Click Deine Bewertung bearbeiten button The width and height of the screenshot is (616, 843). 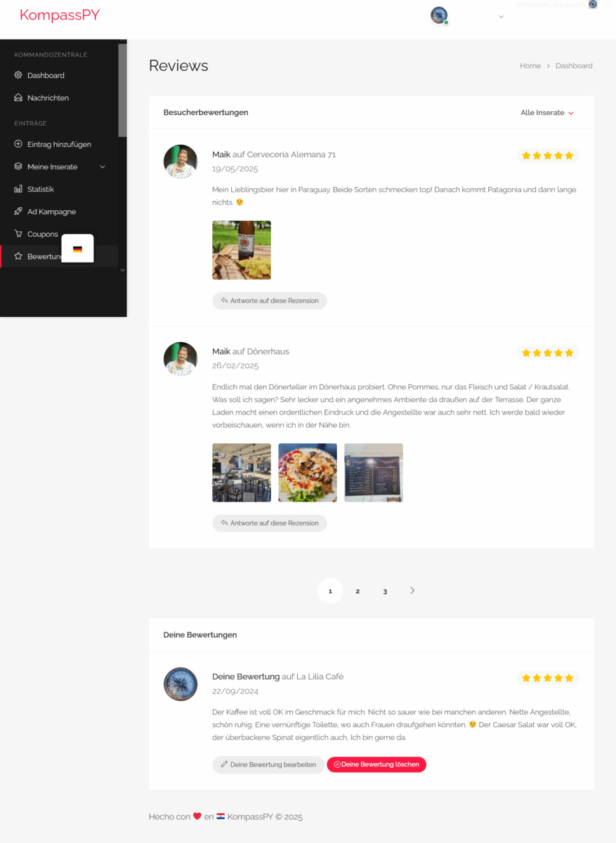coord(268,764)
